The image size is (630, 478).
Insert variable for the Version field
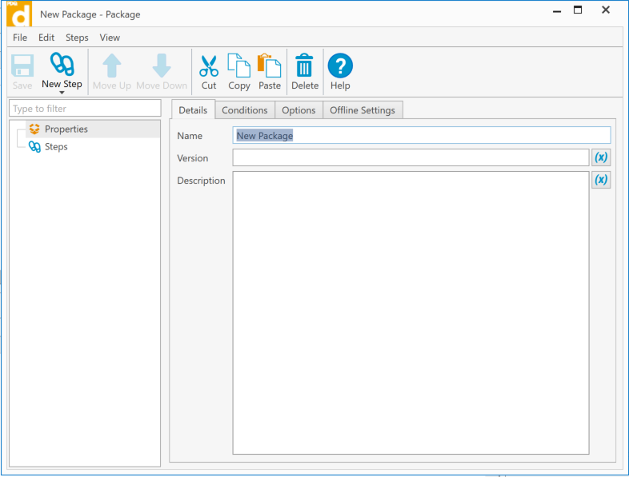tap(601, 157)
